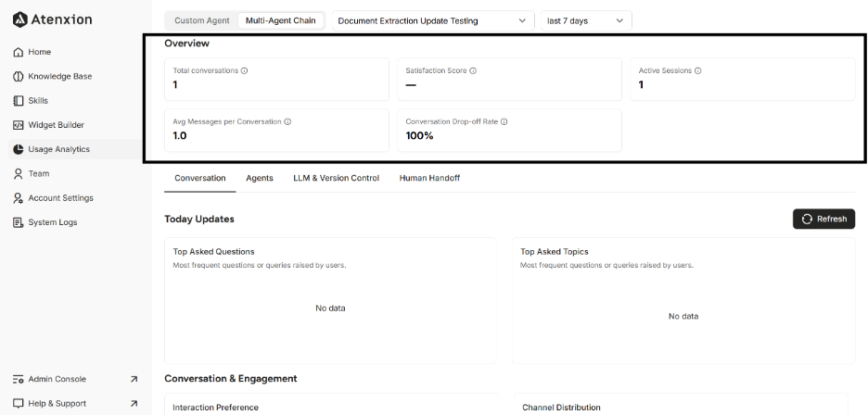
Task: Click the Help & Support chat icon
Action: point(18,403)
